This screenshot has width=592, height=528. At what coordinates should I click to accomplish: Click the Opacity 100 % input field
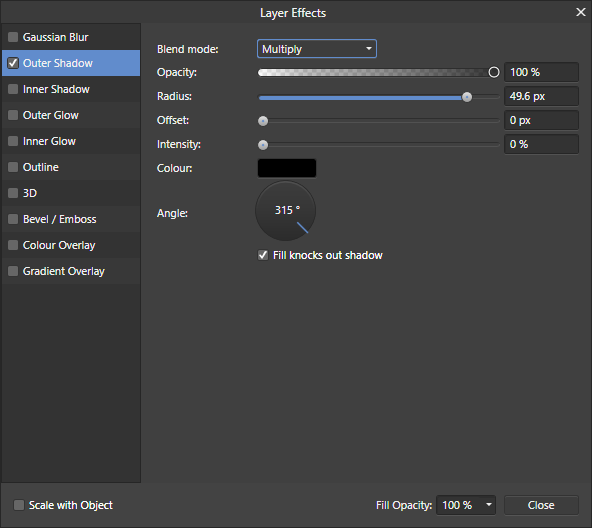tap(541, 72)
